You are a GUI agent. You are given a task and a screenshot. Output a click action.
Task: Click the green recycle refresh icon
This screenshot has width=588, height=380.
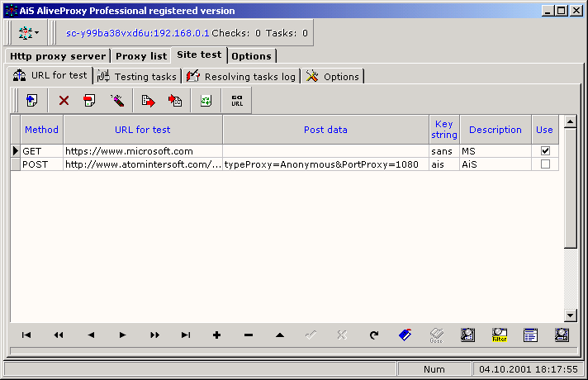coord(206,101)
